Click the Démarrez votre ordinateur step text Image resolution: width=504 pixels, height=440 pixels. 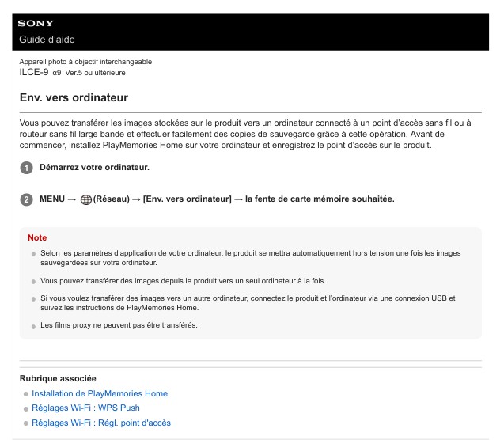pyautogui.click(x=94, y=168)
